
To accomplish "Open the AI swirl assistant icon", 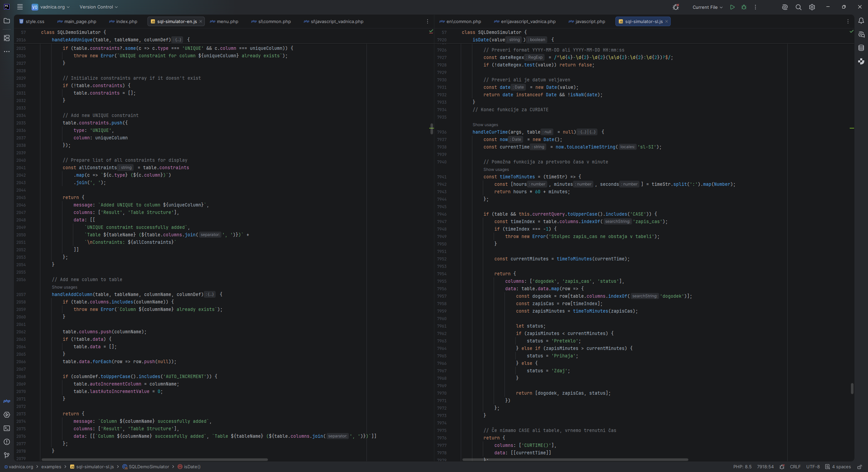I will pyautogui.click(x=785, y=7).
